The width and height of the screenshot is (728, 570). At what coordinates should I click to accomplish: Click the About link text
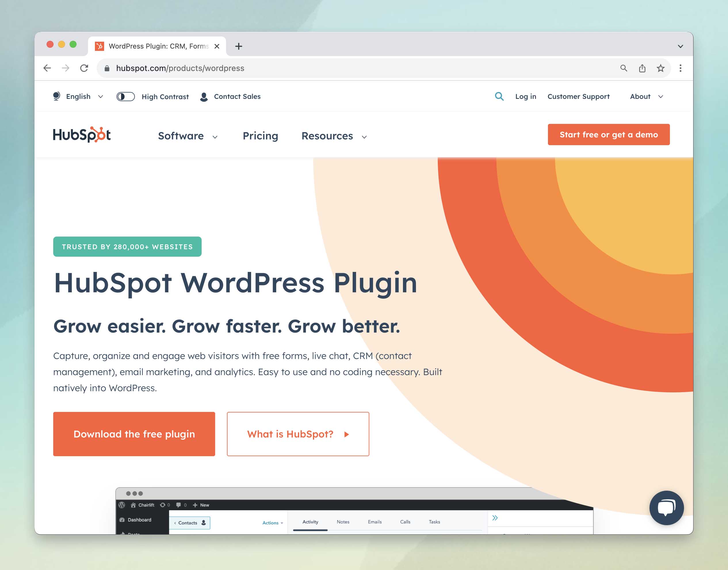(x=640, y=97)
